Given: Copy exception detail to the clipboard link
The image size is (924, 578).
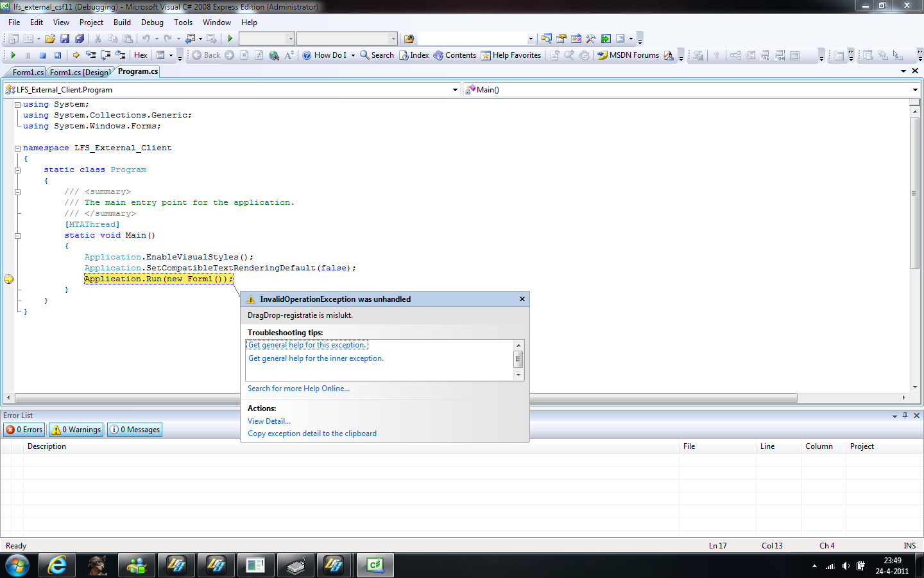Looking at the screenshot, I should (x=312, y=433).
